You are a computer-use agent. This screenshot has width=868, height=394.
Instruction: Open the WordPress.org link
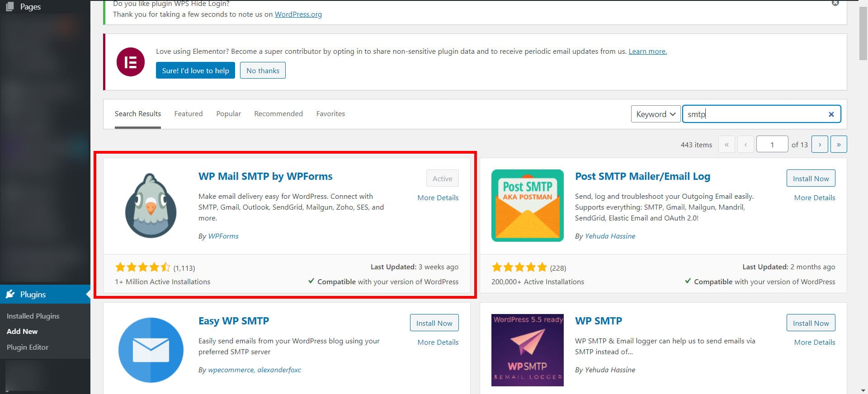click(298, 14)
